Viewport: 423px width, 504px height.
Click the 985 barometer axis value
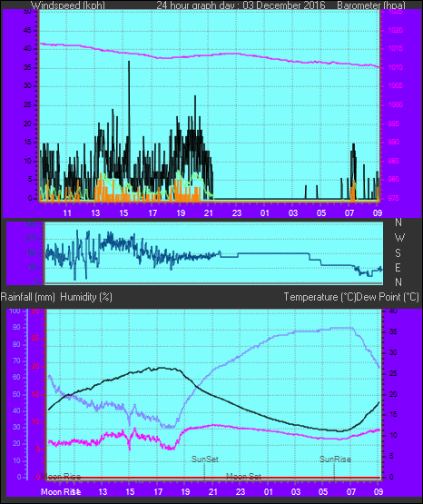pyautogui.click(x=394, y=161)
